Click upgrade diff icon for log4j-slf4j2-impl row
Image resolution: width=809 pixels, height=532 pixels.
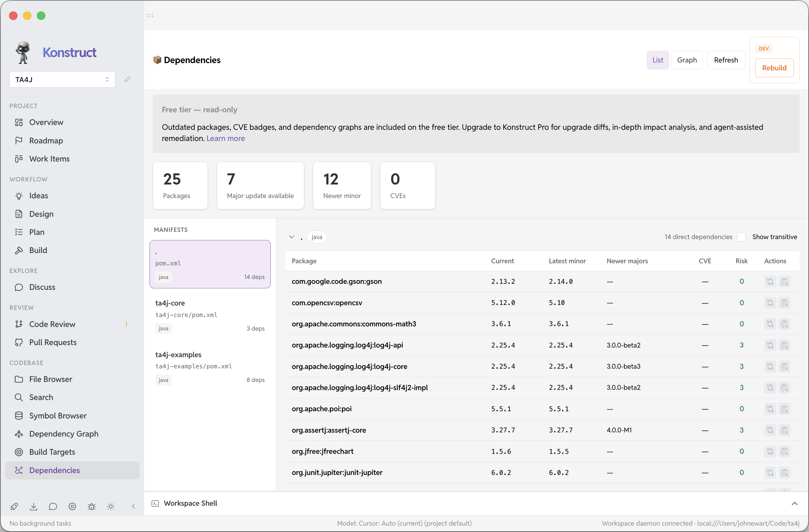coord(770,388)
